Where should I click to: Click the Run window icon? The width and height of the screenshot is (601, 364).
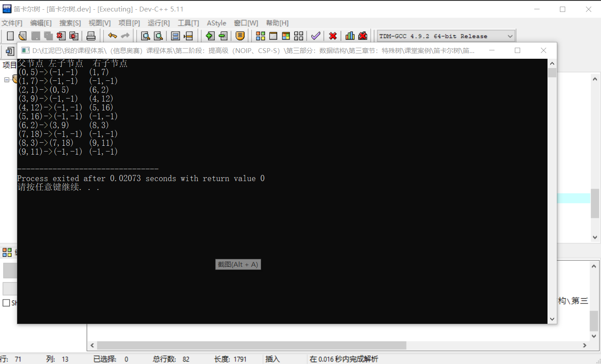click(274, 36)
